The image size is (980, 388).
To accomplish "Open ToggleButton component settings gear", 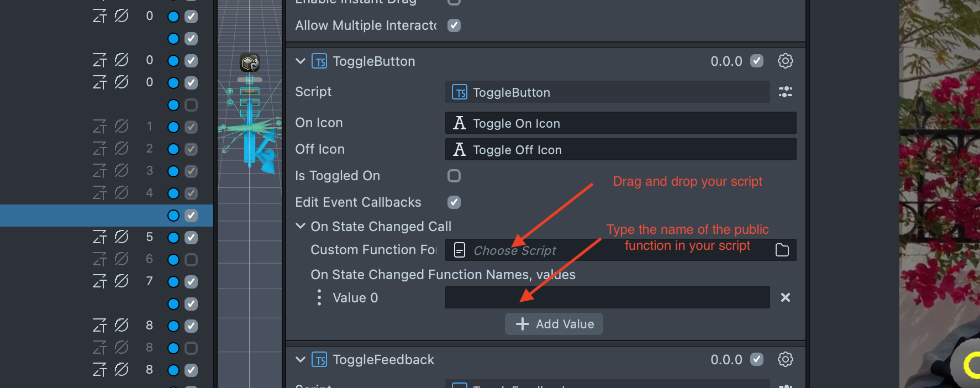I will [785, 61].
